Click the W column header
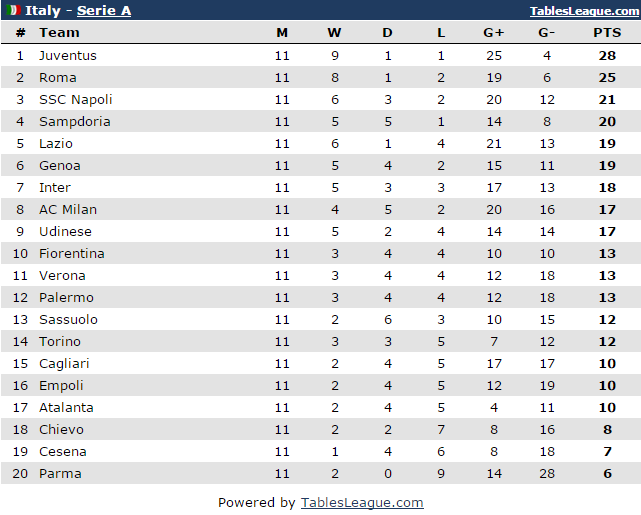 [x=334, y=33]
